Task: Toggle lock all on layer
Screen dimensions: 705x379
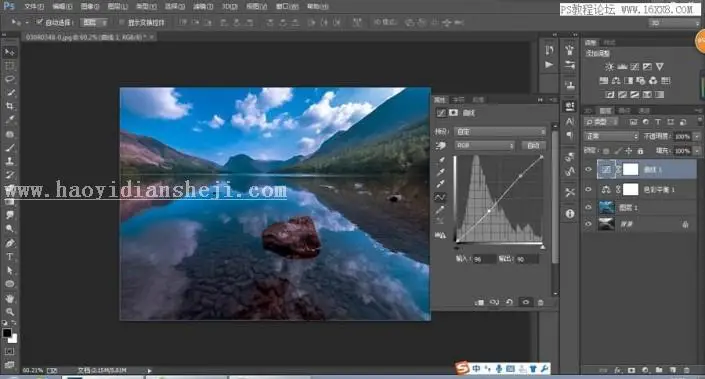Action: tap(640, 151)
